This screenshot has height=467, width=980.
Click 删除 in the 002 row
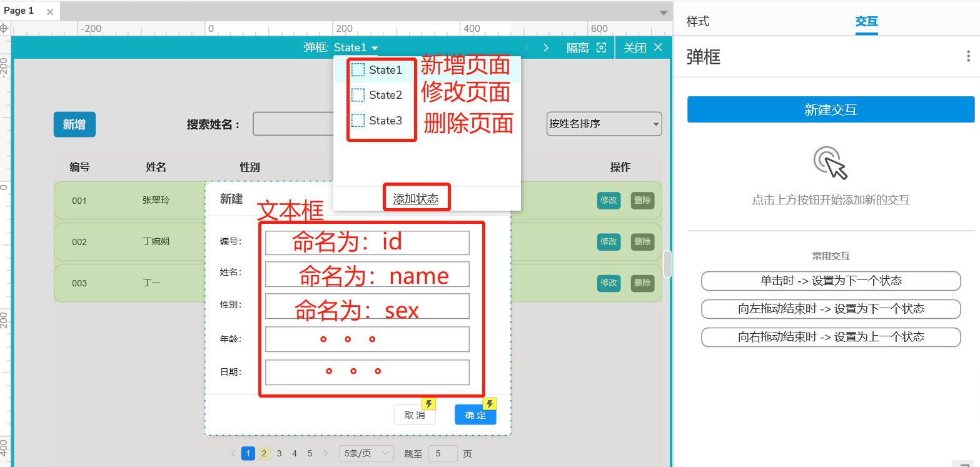click(642, 241)
